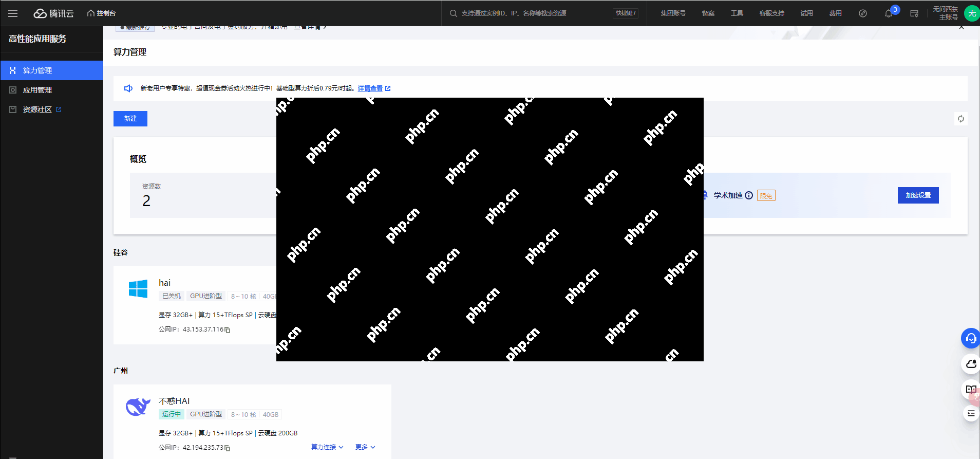
Task: Open the 不惑HAI instance name
Action: (174, 401)
